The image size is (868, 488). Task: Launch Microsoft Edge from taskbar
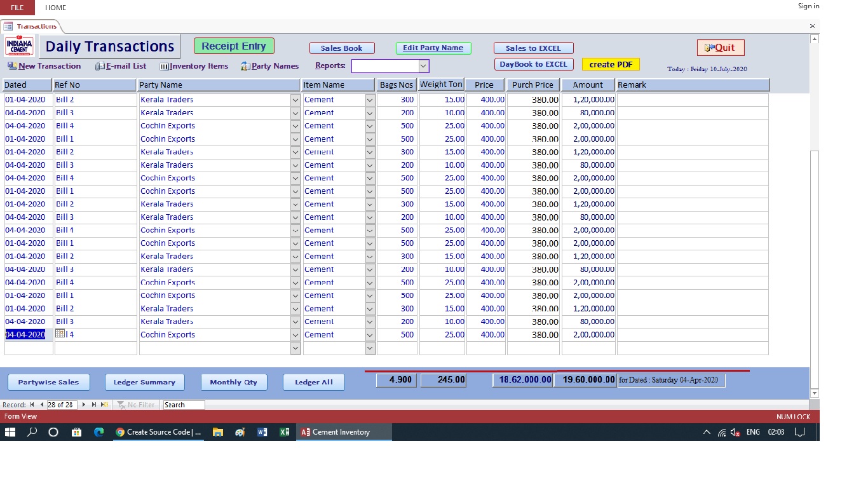pos(99,432)
